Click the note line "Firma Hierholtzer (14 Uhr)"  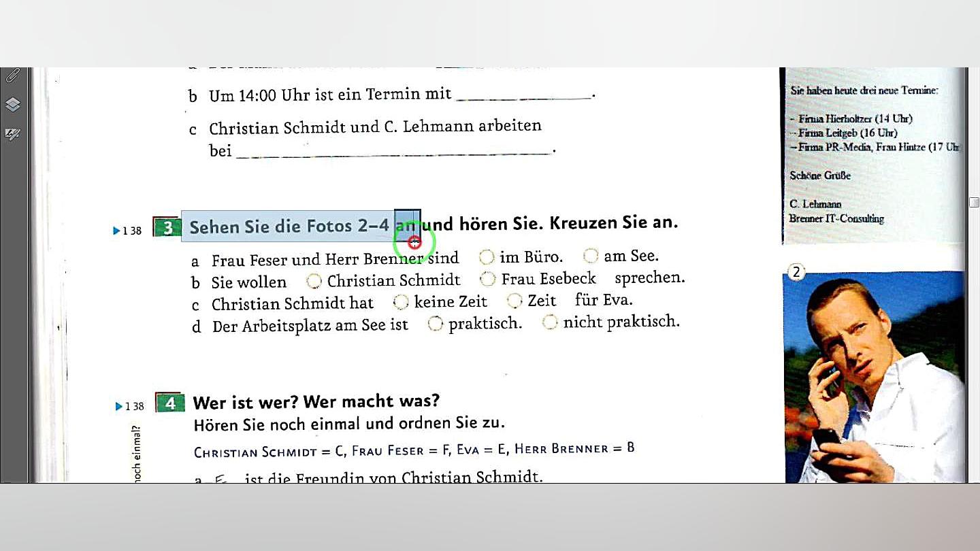855,119
